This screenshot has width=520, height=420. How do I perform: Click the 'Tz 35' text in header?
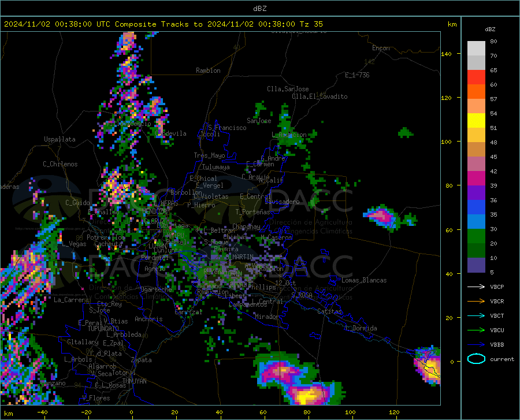[311, 24]
